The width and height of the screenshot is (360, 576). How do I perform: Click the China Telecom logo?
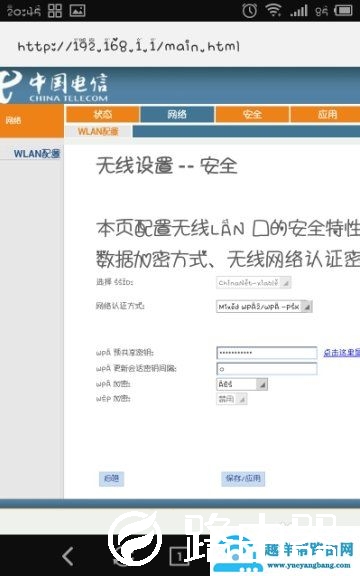(54, 87)
